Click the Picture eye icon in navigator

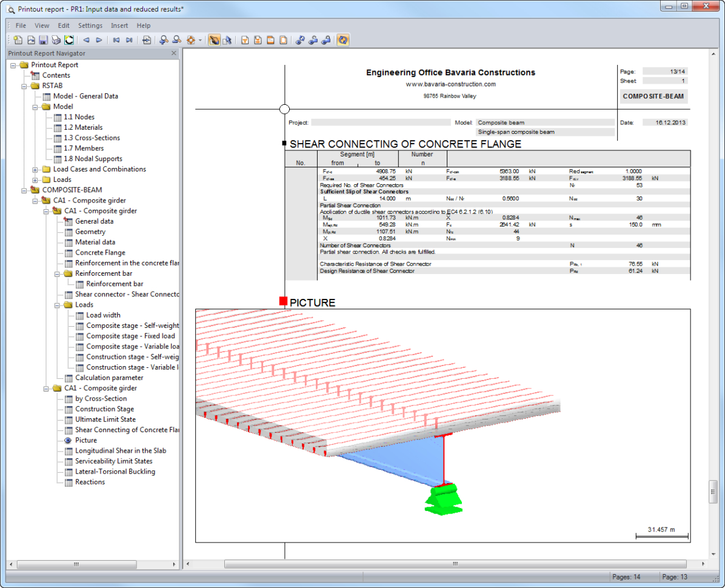(x=68, y=440)
